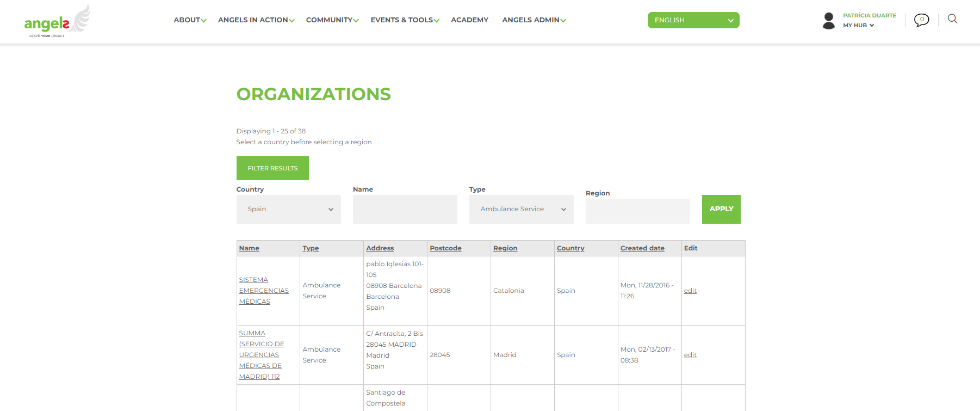Expand the About menu
Screen dimensions: 980x411
[x=190, y=20]
